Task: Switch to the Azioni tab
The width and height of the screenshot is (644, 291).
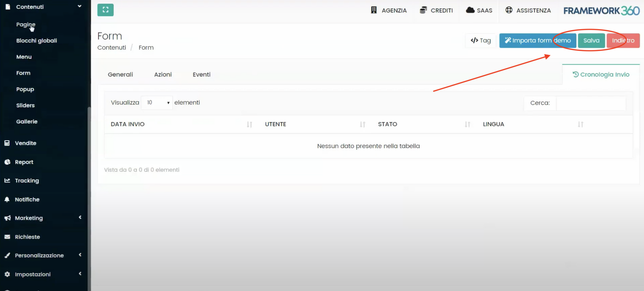Action: point(163,75)
